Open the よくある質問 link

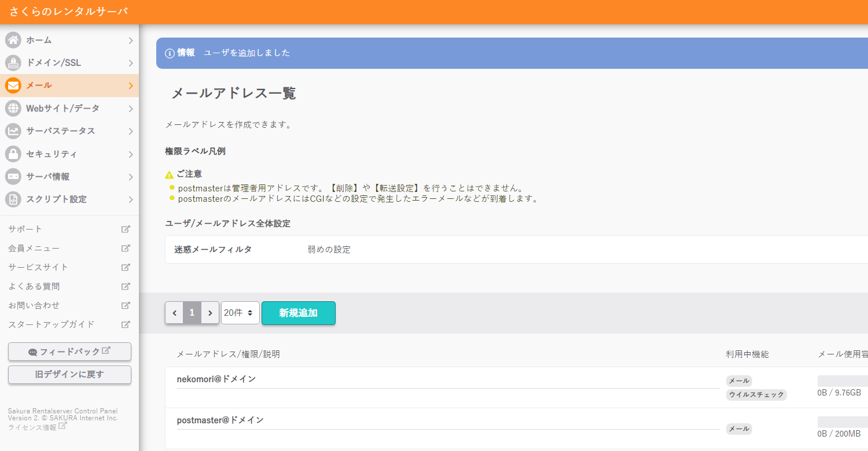[34, 286]
